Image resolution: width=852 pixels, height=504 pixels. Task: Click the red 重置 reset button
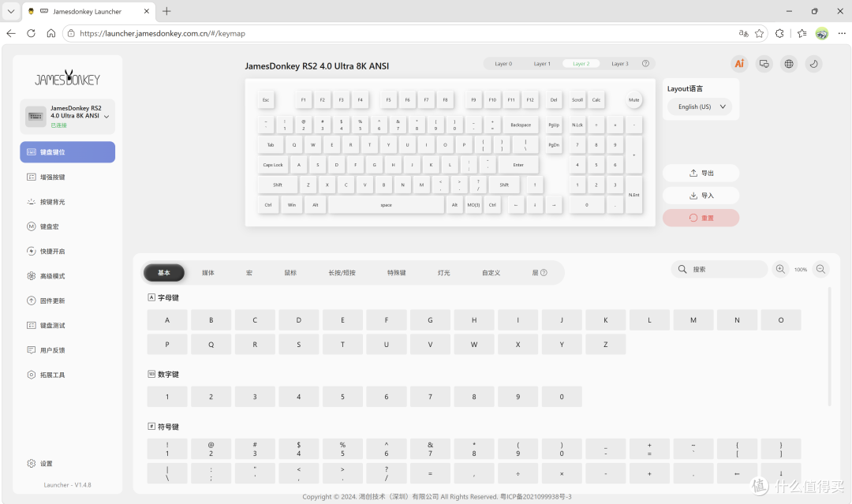701,218
